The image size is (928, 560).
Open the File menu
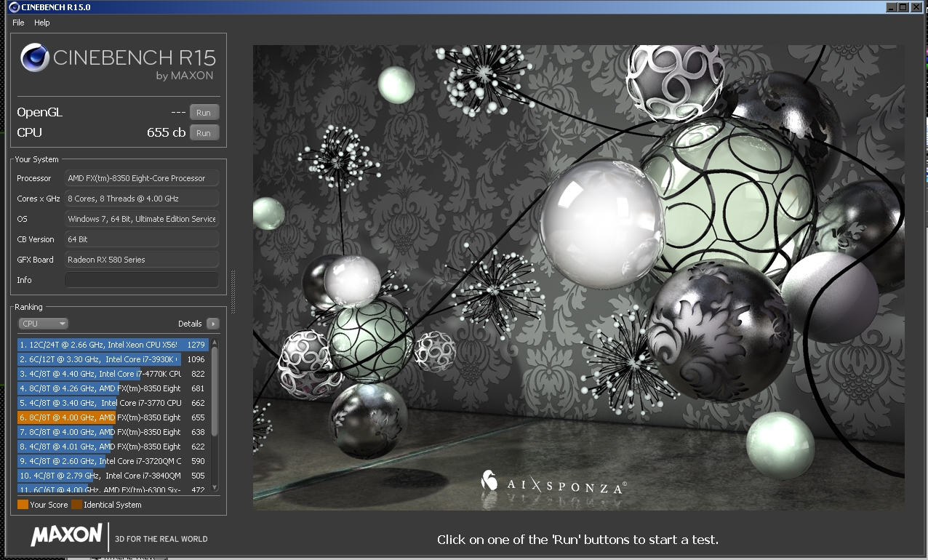coord(18,23)
